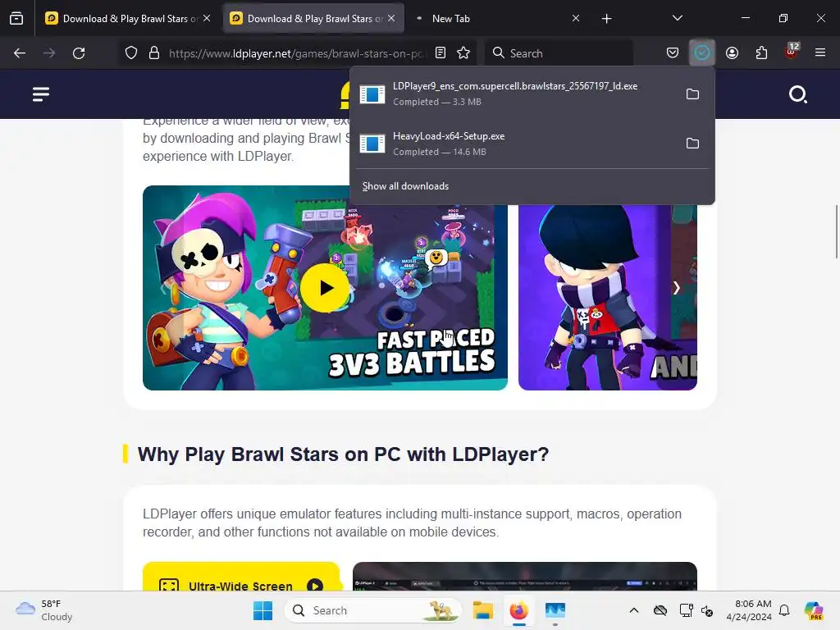The height and width of the screenshot is (630, 840).
Task: Click the taskbar Search box
Action: [x=373, y=610]
